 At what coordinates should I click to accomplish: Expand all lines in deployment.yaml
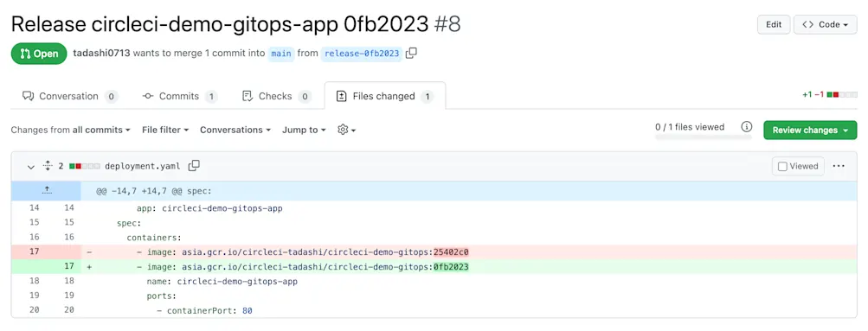pyautogui.click(x=48, y=166)
